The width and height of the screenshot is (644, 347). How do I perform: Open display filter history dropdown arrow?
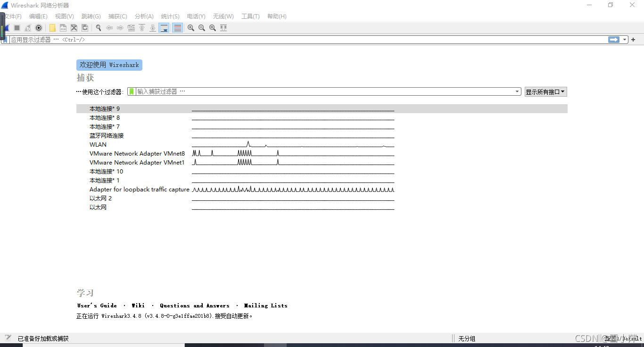[625, 40]
